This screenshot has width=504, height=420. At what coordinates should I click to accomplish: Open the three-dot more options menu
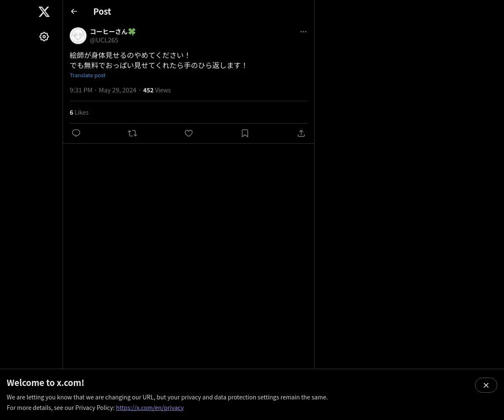[303, 31]
